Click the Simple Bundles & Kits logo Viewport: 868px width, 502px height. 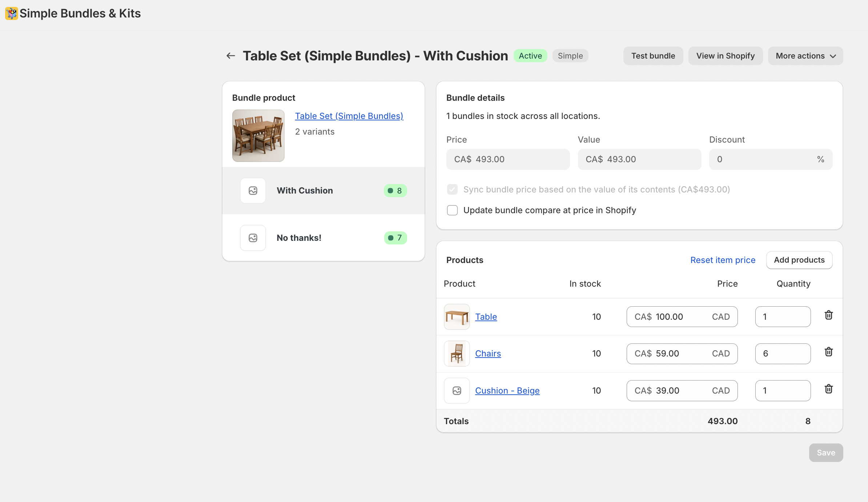click(x=11, y=13)
